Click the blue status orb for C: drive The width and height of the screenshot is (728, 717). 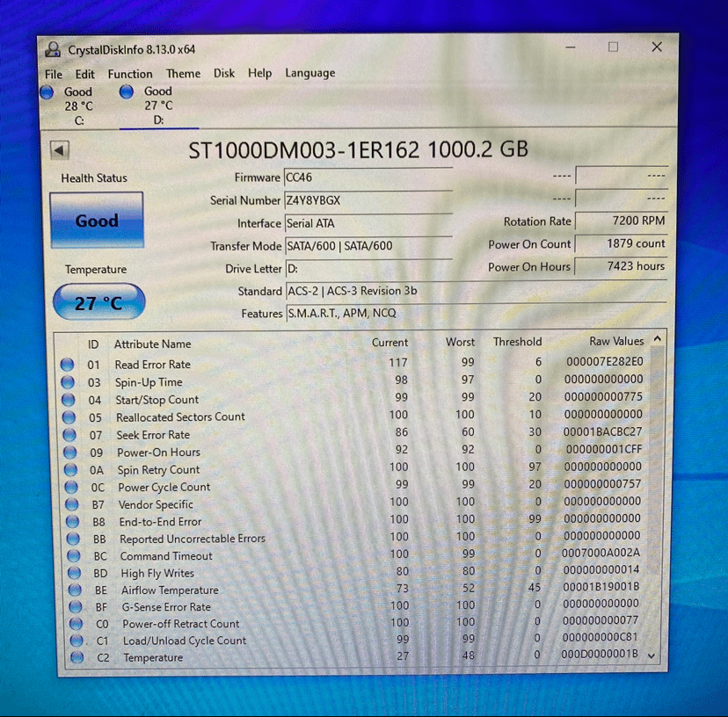click(47, 92)
